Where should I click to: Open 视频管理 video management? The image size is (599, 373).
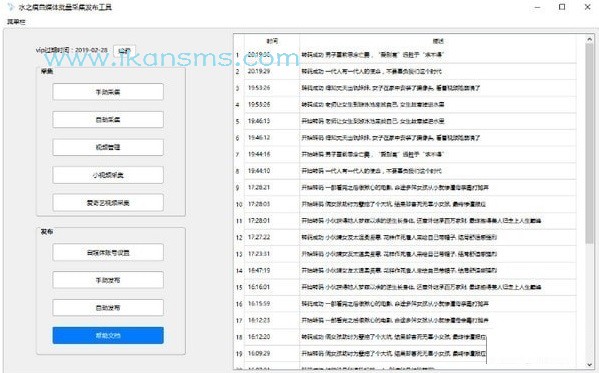[x=108, y=147]
